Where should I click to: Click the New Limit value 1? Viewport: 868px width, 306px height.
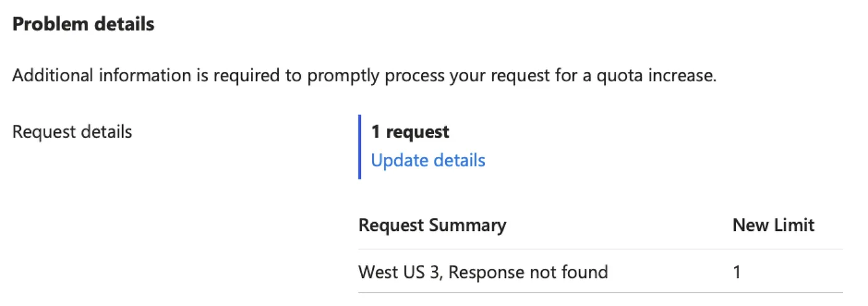click(x=737, y=272)
